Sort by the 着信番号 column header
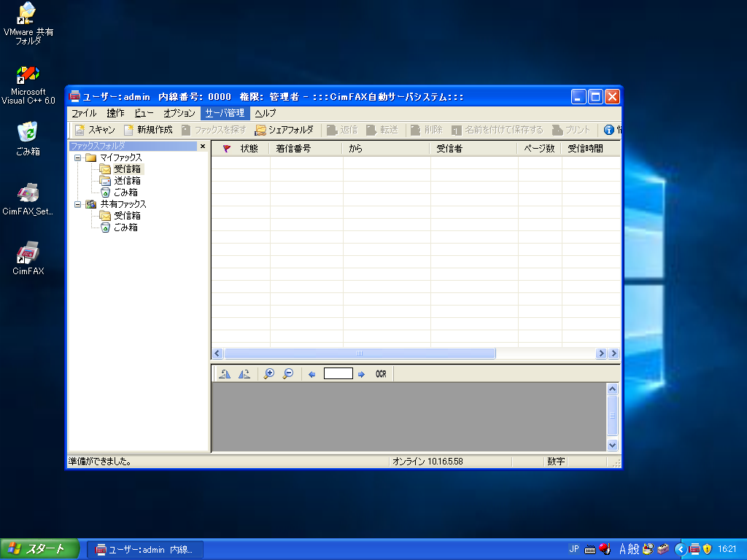This screenshot has height=560, width=747. (x=306, y=149)
